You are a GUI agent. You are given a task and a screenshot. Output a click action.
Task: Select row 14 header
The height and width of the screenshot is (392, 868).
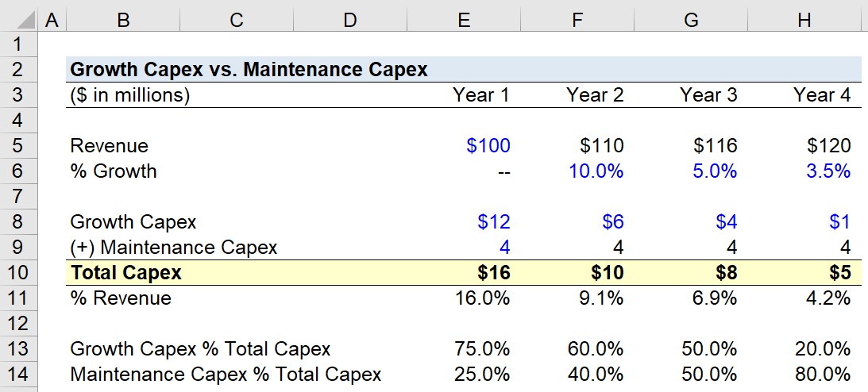18,375
